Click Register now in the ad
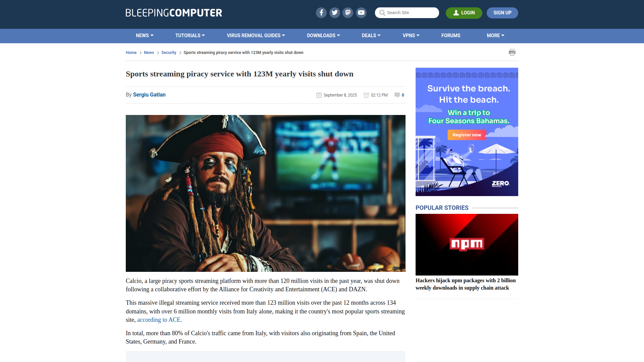 pyautogui.click(x=467, y=135)
